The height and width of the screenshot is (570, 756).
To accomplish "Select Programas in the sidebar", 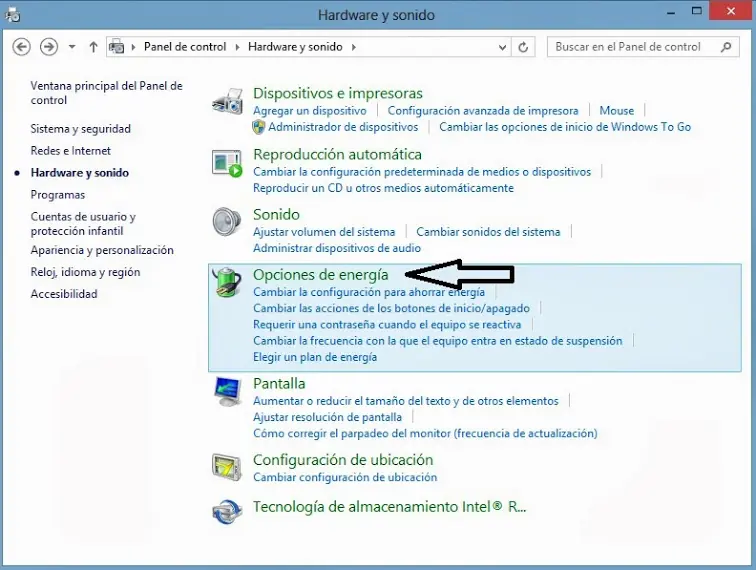I will [58, 195].
